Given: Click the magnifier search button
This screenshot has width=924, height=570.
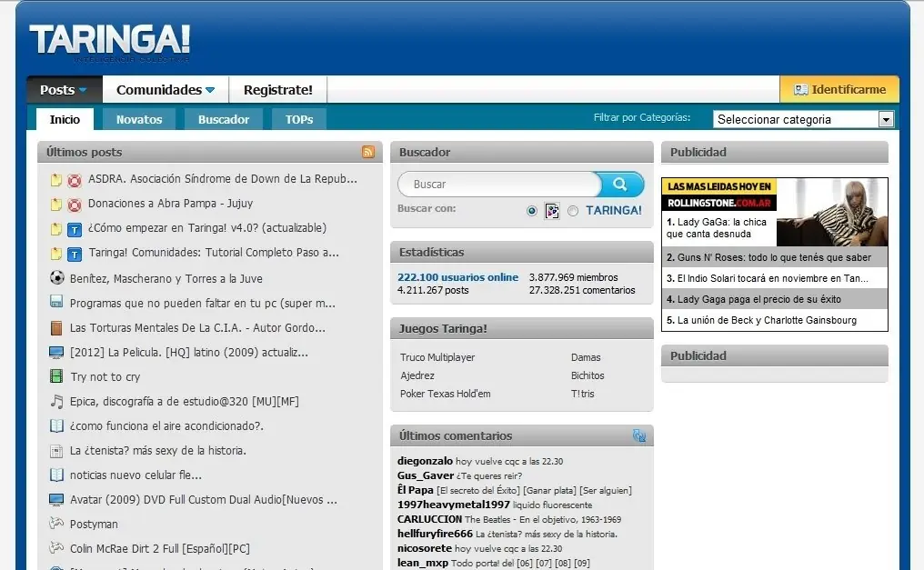Looking at the screenshot, I should 619,185.
